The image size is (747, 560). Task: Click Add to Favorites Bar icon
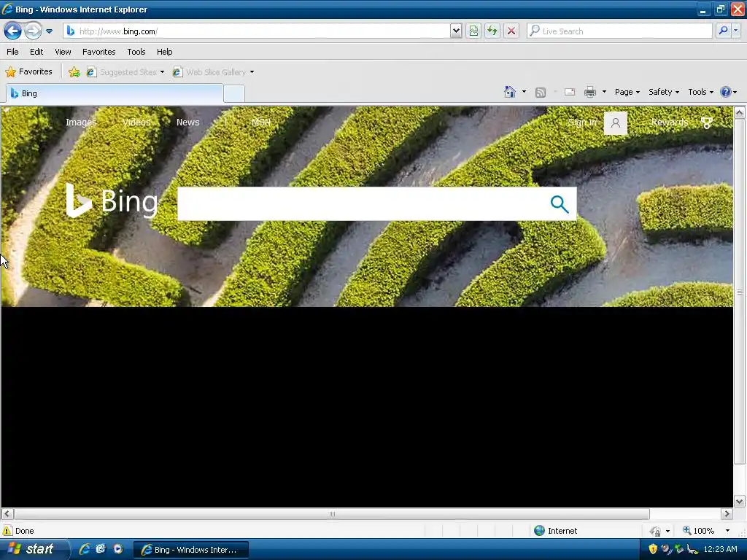point(74,72)
